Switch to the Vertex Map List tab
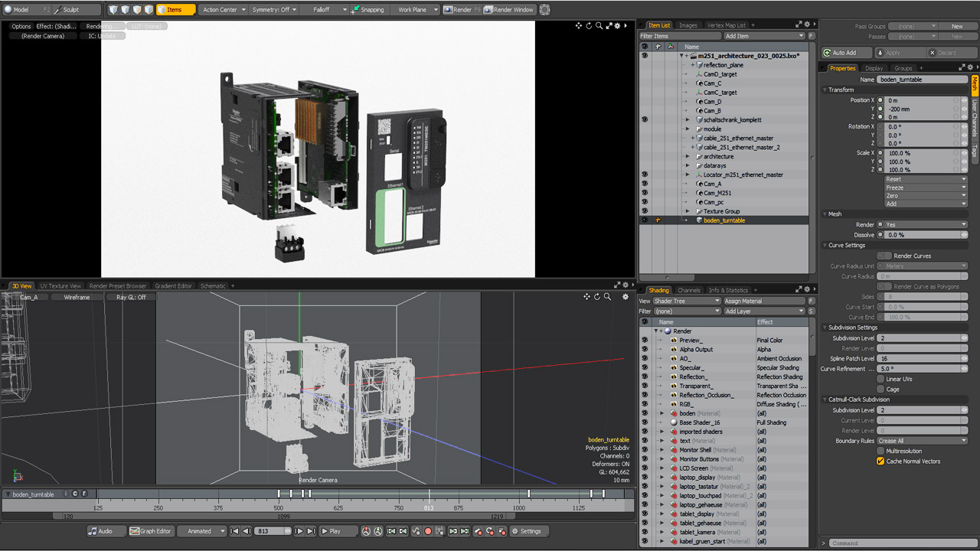 (726, 25)
